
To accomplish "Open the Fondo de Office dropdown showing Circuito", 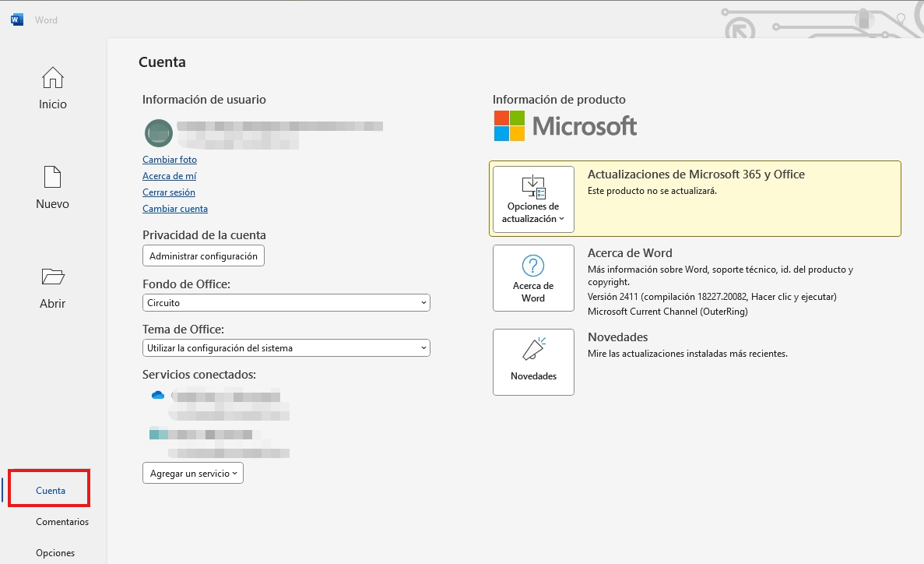I will (x=286, y=303).
